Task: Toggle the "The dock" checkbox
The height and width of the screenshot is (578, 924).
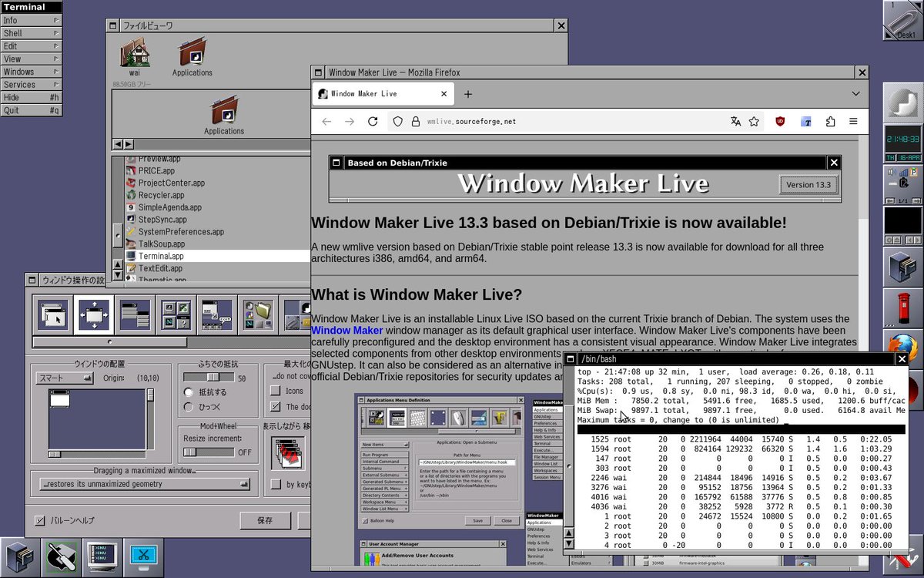Action: (x=276, y=407)
